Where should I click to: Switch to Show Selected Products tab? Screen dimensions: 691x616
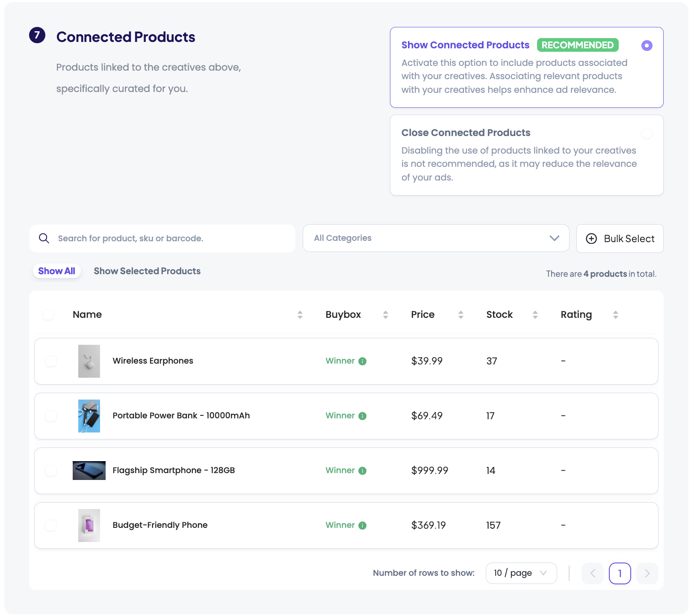147,271
